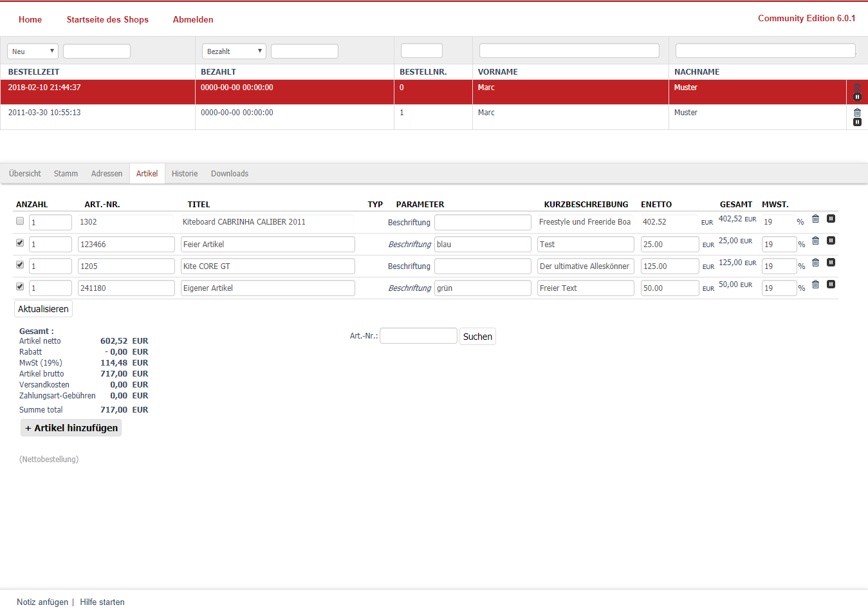This screenshot has height=614, width=868.
Task: Edit the Kurzbeschreibung field Freier Text
Action: pyautogui.click(x=586, y=288)
